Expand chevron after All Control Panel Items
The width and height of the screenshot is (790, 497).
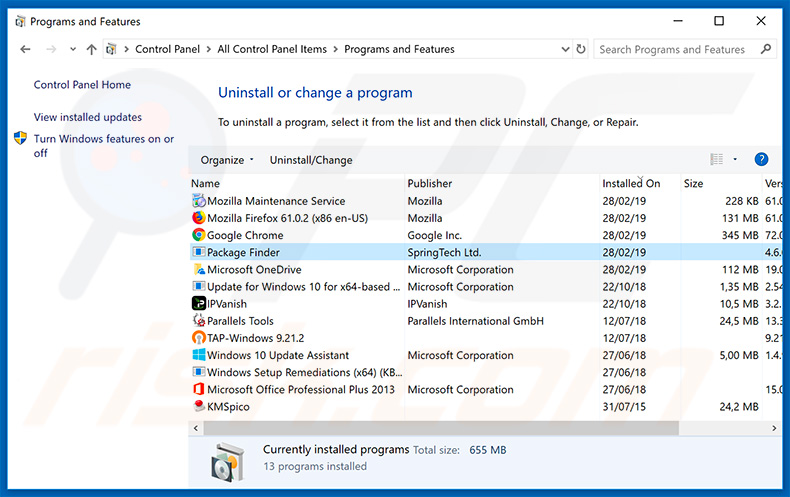[336, 49]
